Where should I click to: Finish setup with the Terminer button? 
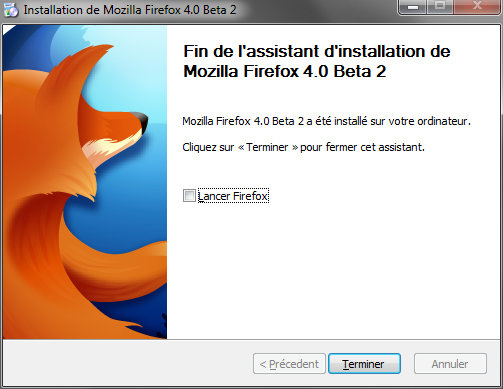tap(364, 364)
